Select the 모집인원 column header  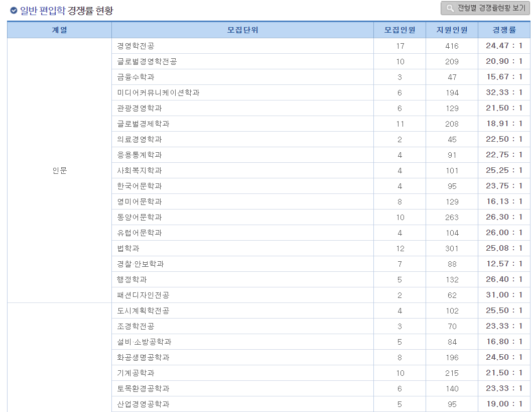coord(400,30)
